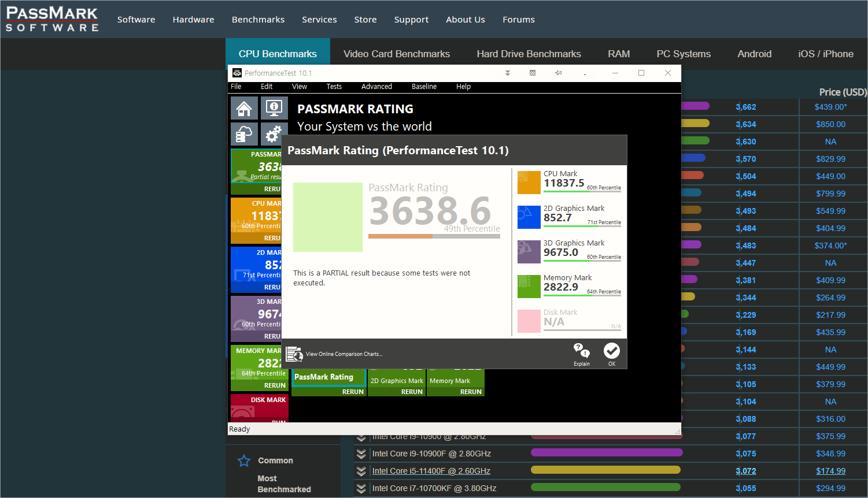Viewport: 868px width, 498px height.
Task: Select the Disk Mark sidebar tile
Action: (x=260, y=407)
